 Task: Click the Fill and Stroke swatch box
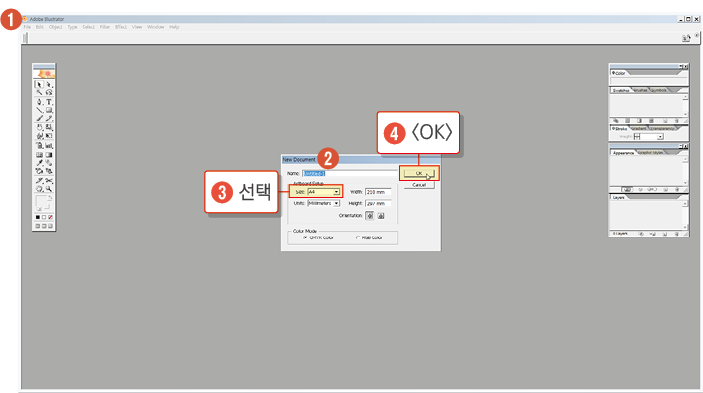44,203
